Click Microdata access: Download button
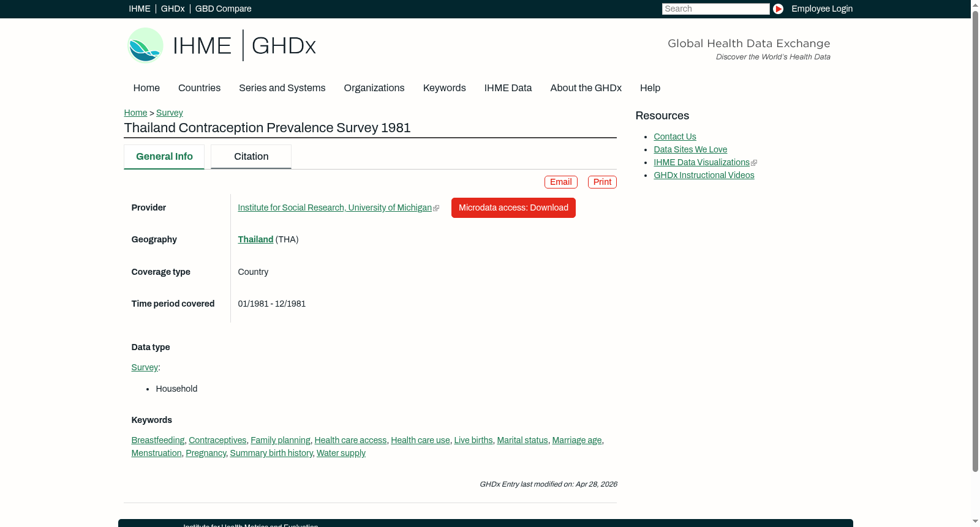The width and height of the screenshot is (980, 527). (513, 207)
